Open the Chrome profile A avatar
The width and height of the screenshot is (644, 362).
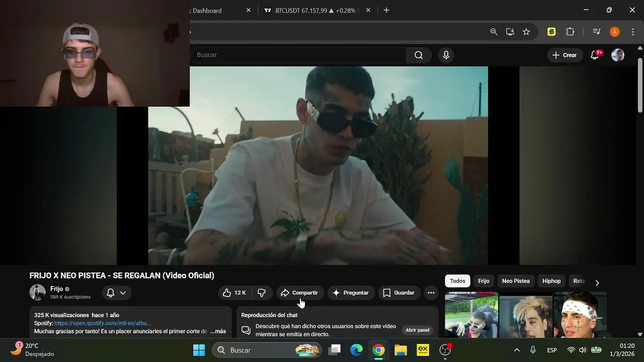[614, 32]
